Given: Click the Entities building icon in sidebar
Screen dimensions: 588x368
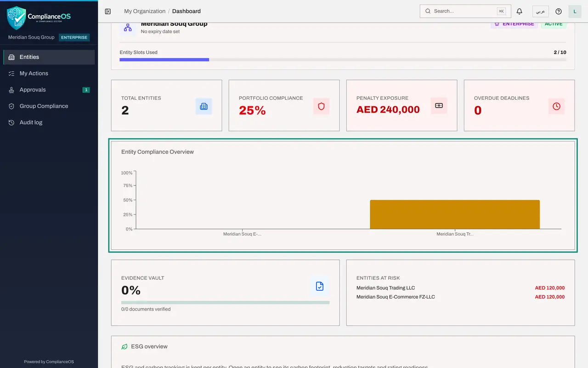Looking at the screenshot, I should pyautogui.click(x=11, y=57).
